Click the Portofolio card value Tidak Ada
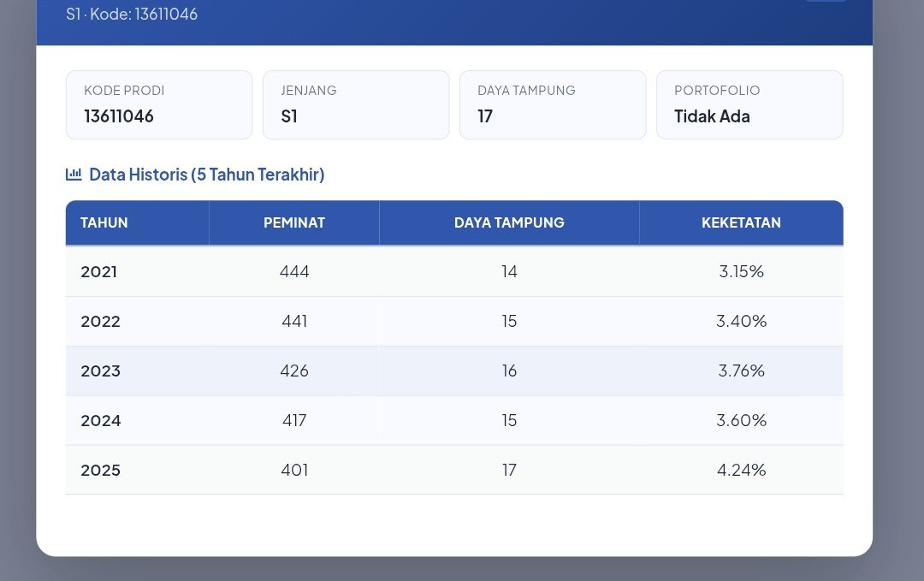The width and height of the screenshot is (924, 581). point(712,116)
